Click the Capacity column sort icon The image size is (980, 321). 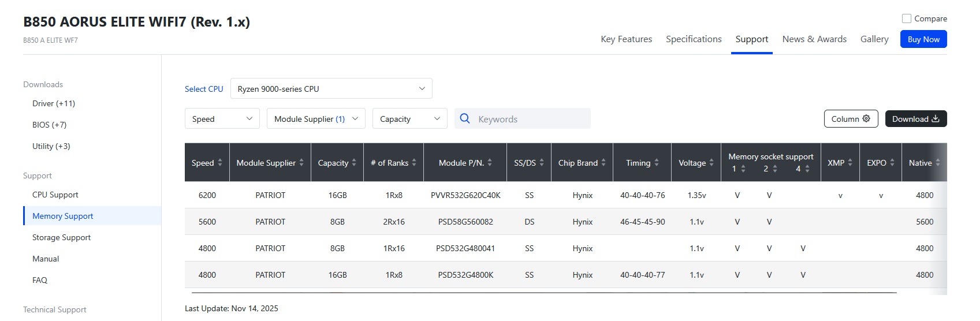click(354, 163)
